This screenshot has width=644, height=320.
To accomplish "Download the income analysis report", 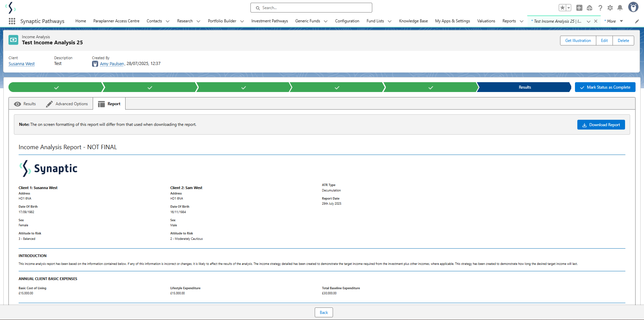I will 601,125.
